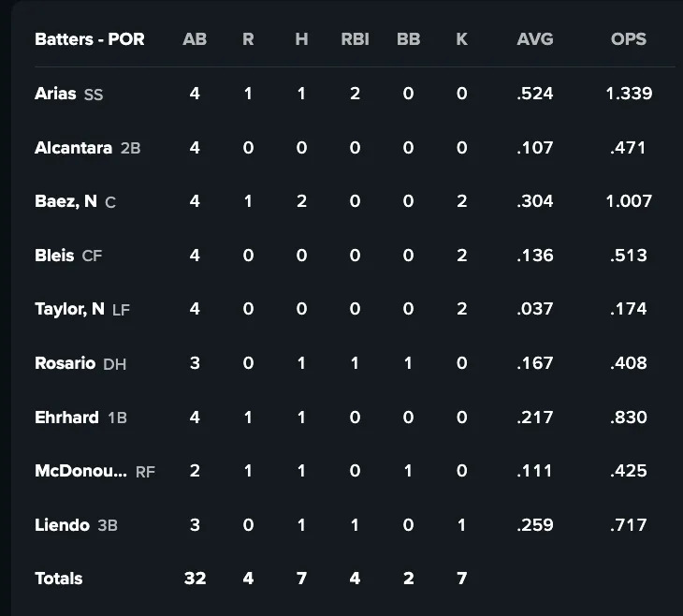The width and height of the screenshot is (683, 616).
Task: View Taylor, N player details
Action: [x=69, y=309]
